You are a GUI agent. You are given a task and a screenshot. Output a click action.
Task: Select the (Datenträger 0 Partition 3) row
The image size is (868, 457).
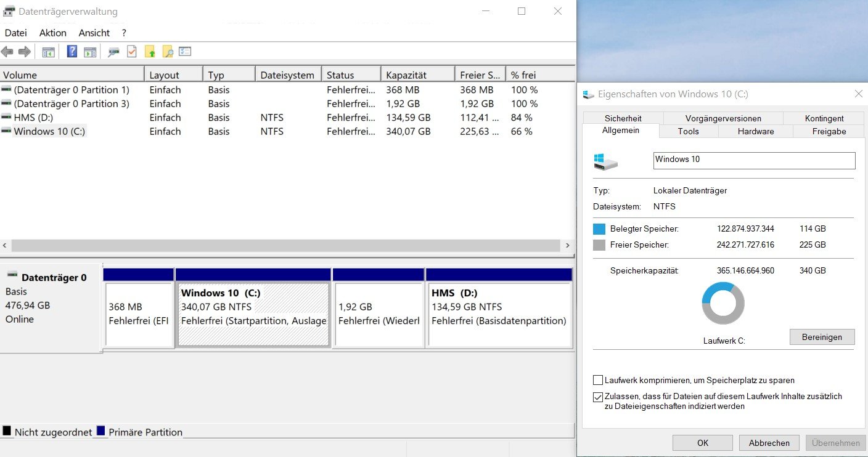pyautogui.click(x=287, y=104)
